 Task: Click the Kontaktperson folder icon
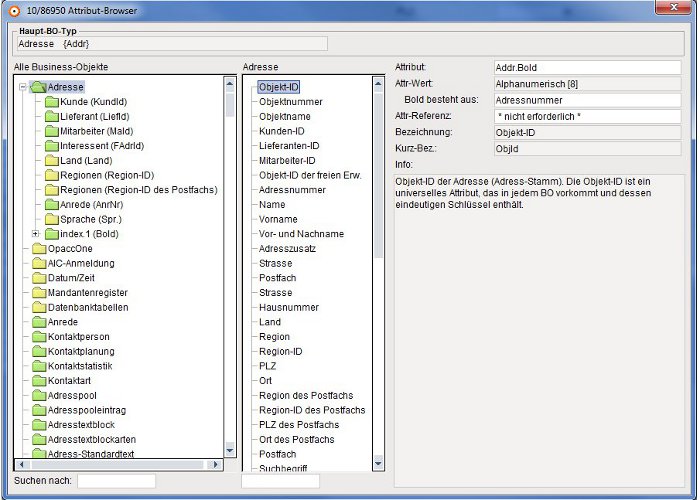point(39,337)
